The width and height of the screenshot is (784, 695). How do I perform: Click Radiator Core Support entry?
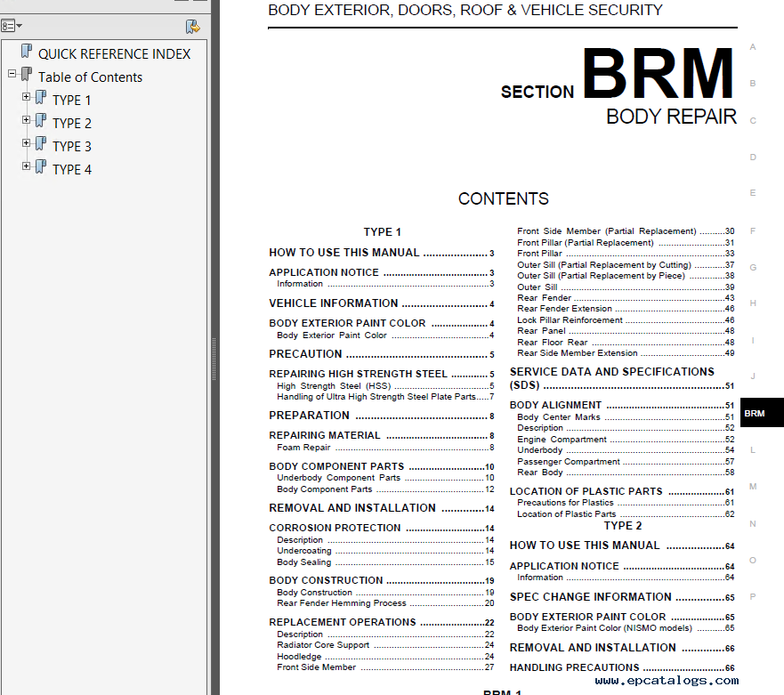(x=385, y=645)
